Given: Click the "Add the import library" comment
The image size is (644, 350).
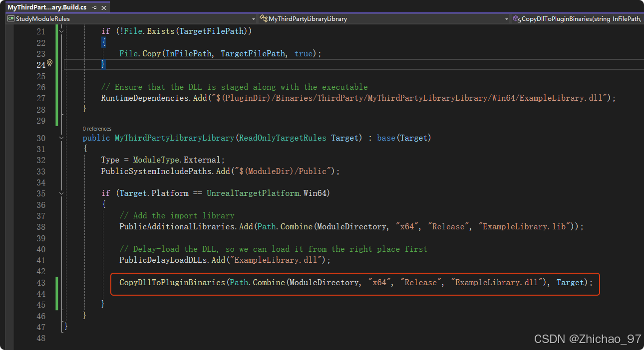Looking at the screenshot, I should (x=177, y=216).
